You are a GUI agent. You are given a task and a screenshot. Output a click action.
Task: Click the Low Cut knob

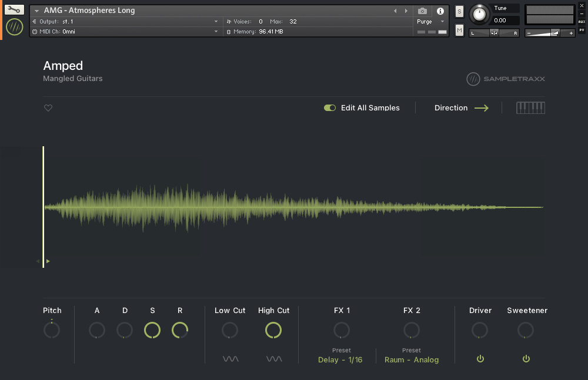pyautogui.click(x=230, y=330)
